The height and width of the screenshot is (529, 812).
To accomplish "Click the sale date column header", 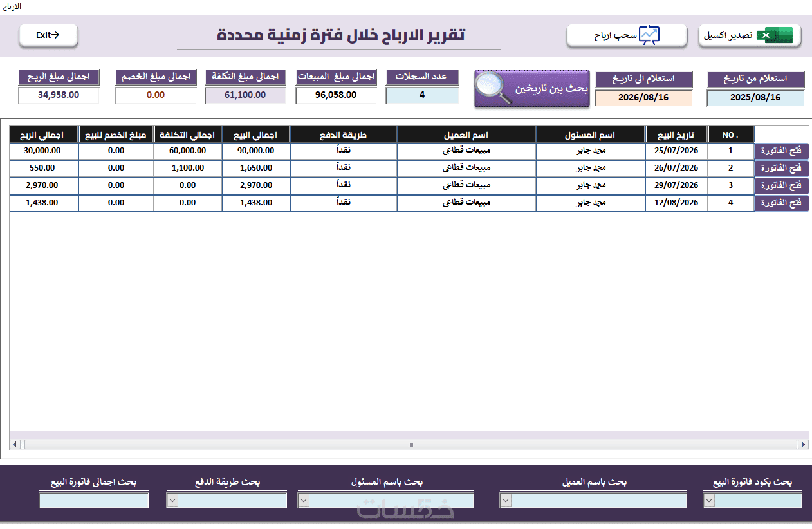I will [676, 135].
